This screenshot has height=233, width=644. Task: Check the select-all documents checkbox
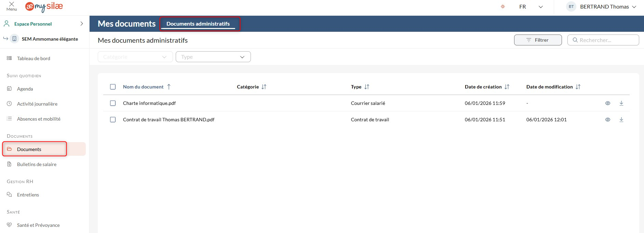pyautogui.click(x=113, y=87)
